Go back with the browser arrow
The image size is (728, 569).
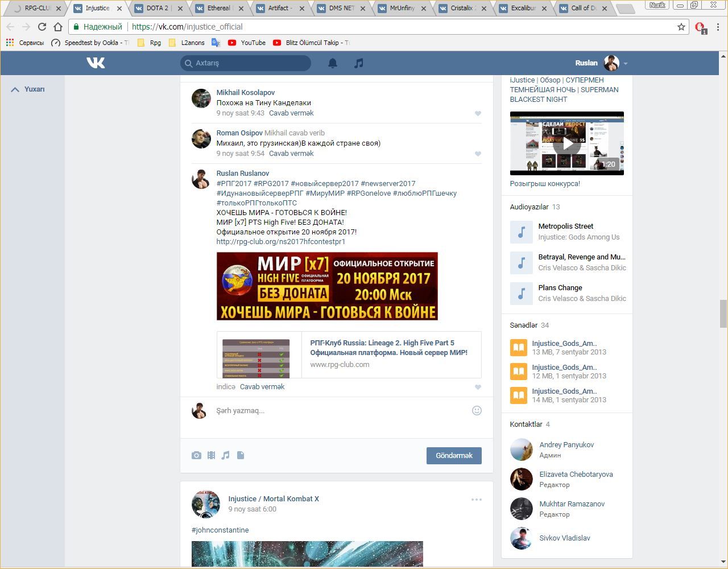(10, 27)
